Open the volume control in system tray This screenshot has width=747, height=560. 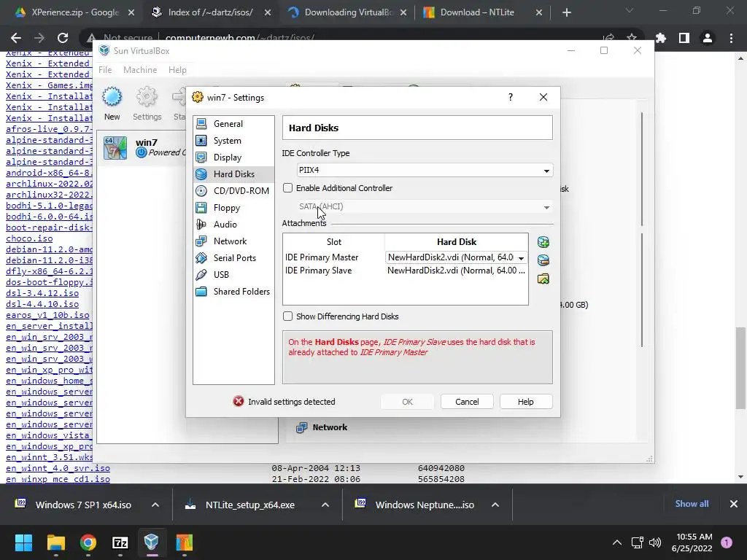click(655, 542)
